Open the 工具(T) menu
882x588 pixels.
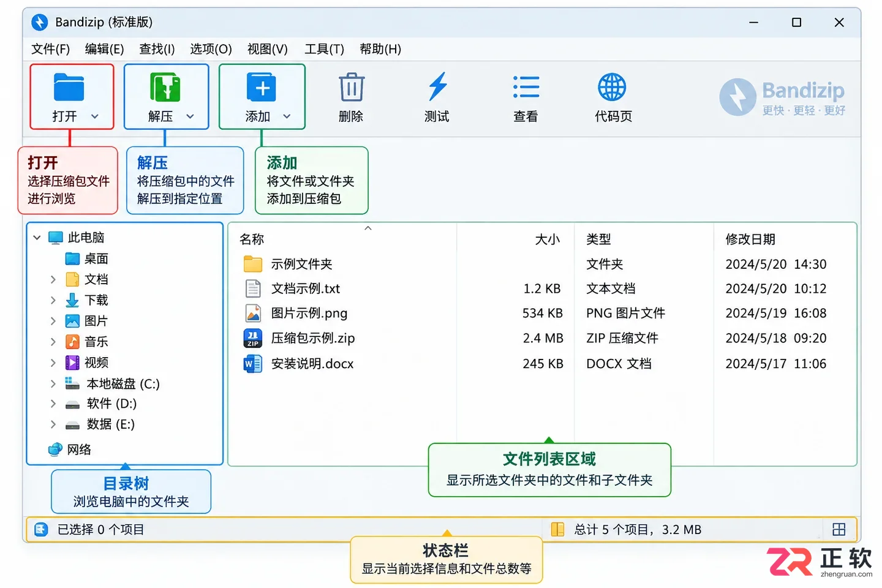[x=325, y=49]
